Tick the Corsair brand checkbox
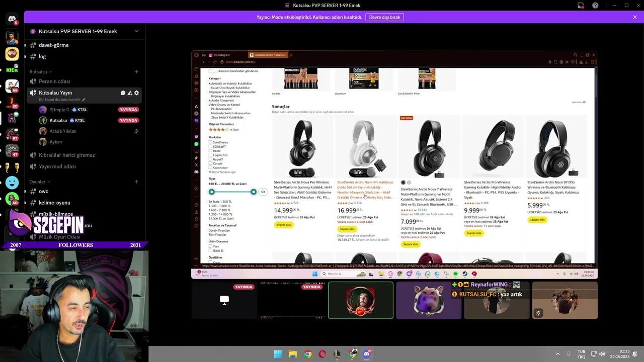This screenshot has height=362, width=644. [x=210, y=163]
